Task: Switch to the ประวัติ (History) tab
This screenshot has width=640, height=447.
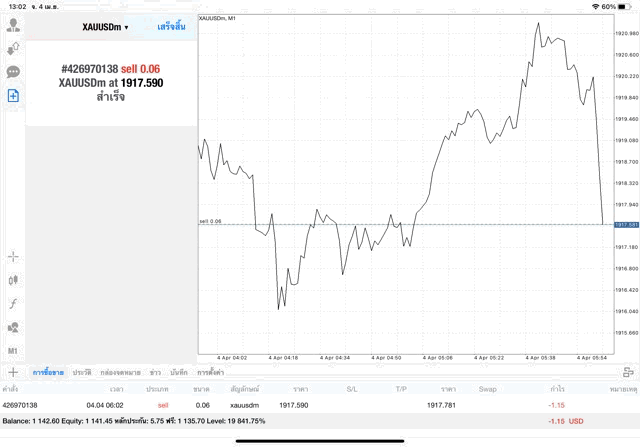Action: click(x=81, y=372)
